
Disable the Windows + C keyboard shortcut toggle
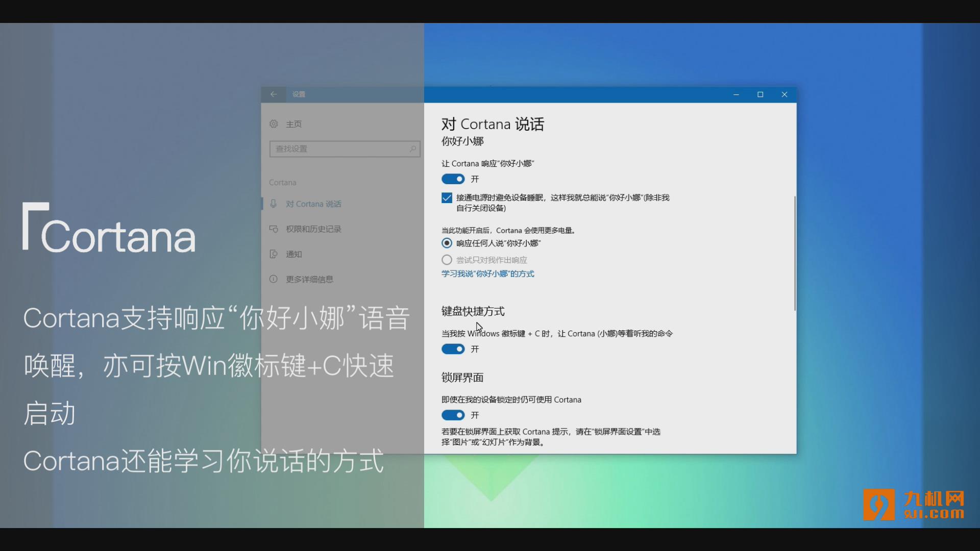453,349
